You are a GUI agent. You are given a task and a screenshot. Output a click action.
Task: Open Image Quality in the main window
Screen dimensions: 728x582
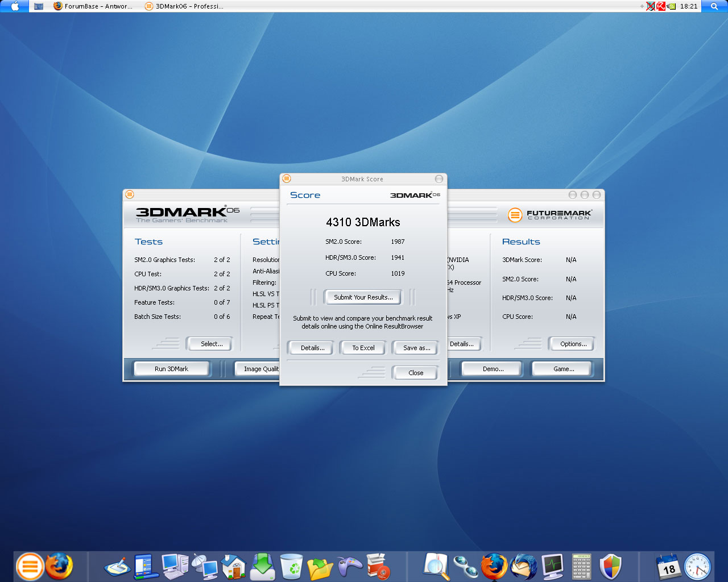pos(258,369)
